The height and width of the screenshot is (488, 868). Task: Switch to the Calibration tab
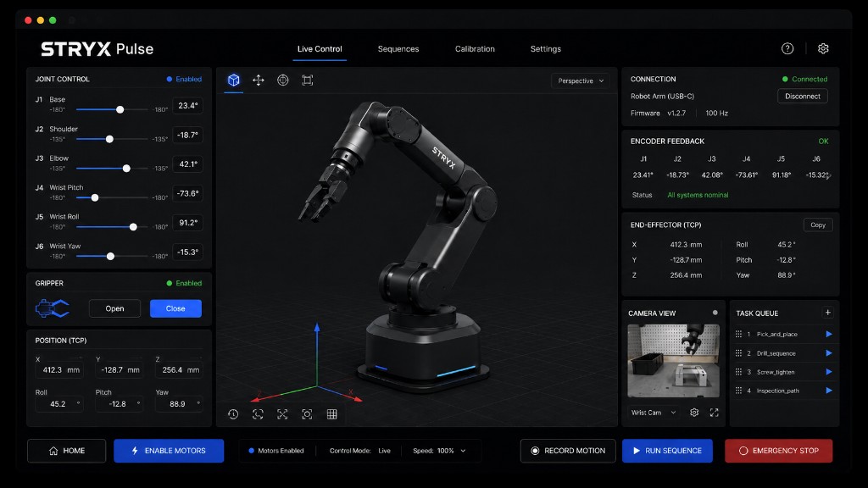475,48
